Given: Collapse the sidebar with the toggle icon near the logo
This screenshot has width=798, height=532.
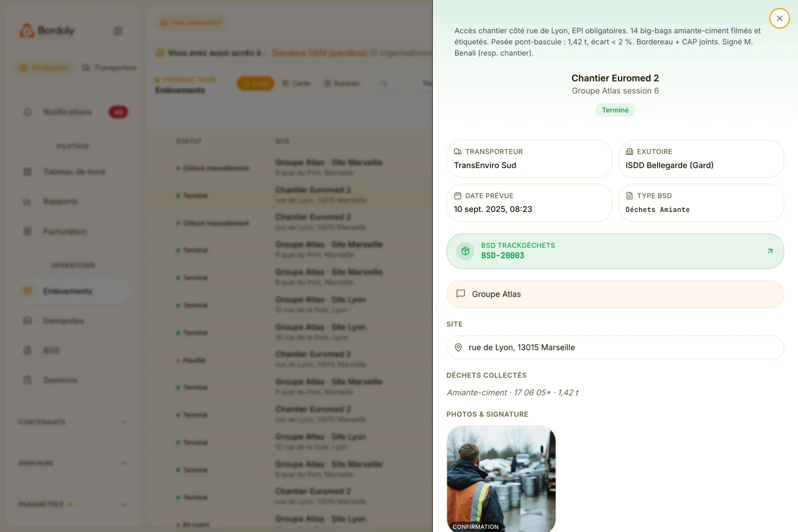Looking at the screenshot, I should (x=118, y=31).
